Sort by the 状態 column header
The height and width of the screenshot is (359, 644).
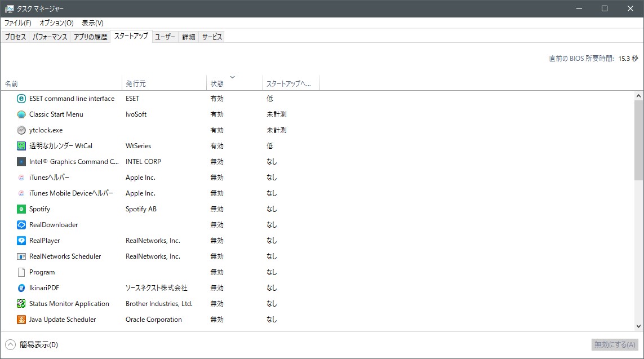[x=234, y=83]
